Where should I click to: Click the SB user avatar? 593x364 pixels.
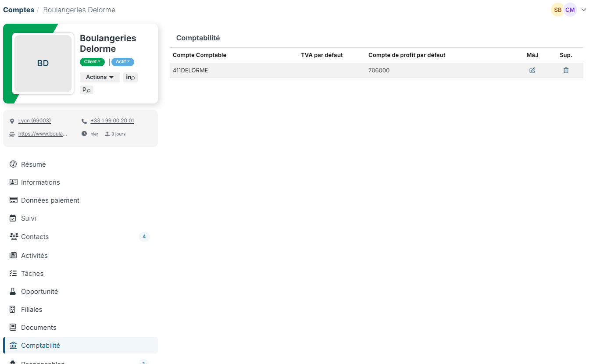[x=557, y=10]
